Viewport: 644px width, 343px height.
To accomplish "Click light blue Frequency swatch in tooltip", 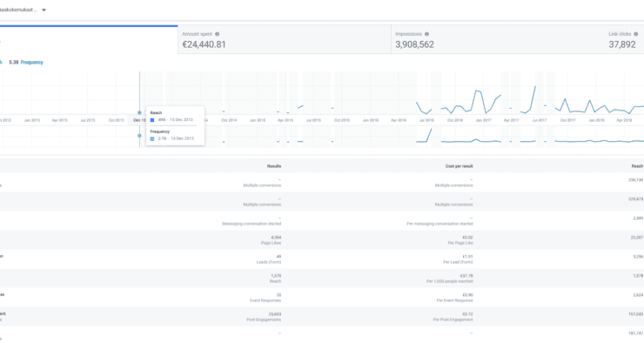I will tap(152, 138).
